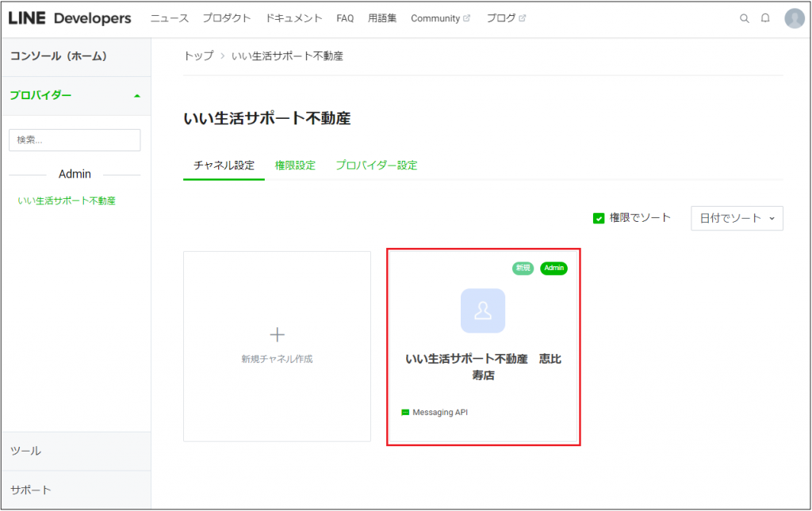The image size is (812, 511).
Task: Click the Admin heading in the sidebar
Action: (x=75, y=174)
